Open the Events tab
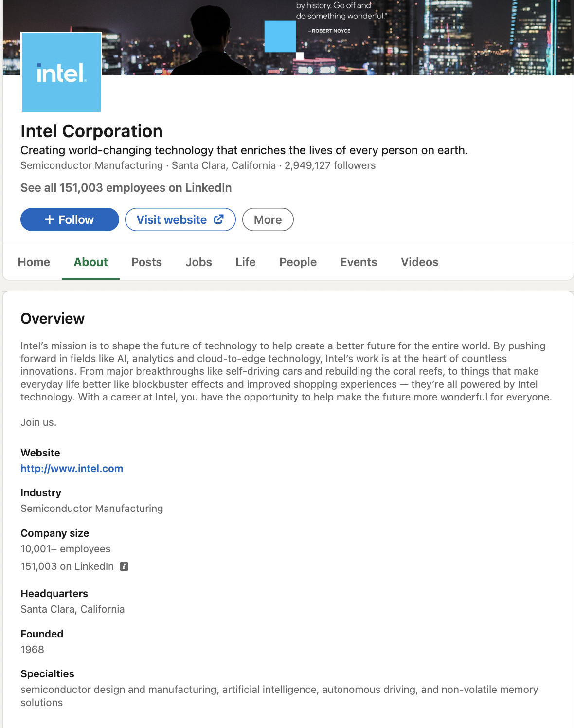 (x=359, y=262)
